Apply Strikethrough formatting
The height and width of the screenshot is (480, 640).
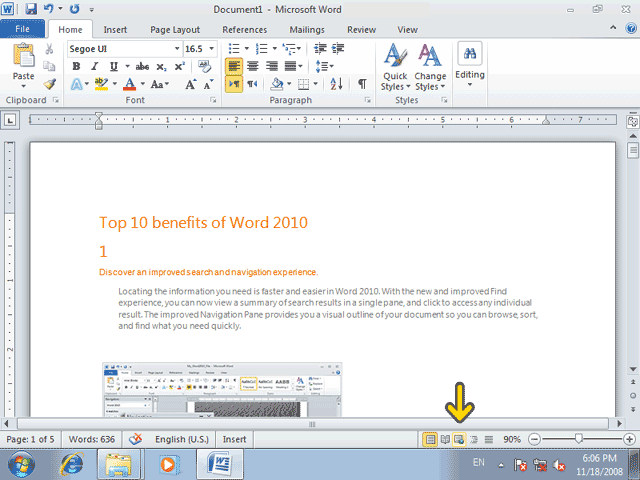click(142, 67)
